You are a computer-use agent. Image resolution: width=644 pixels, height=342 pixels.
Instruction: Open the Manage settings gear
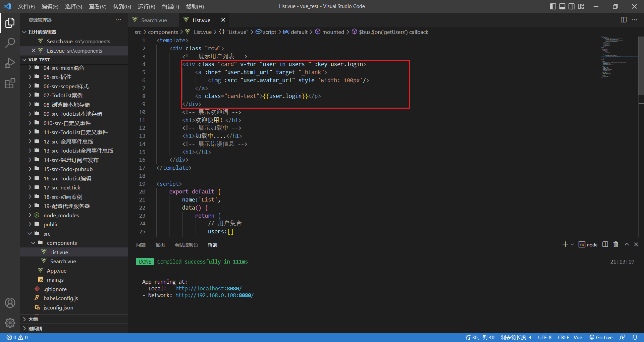(x=10, y=323)
